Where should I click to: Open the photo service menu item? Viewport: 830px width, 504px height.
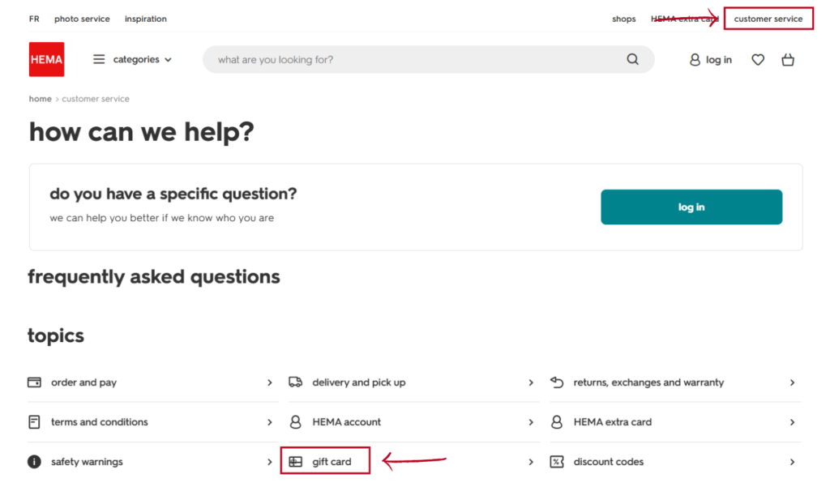pos(82,19)
